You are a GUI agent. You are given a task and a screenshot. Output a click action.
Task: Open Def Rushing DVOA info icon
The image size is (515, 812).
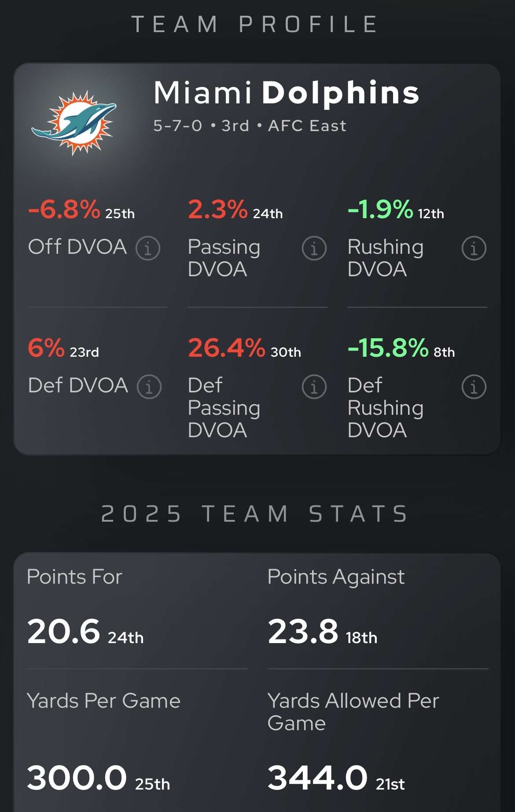pos(474,387)
